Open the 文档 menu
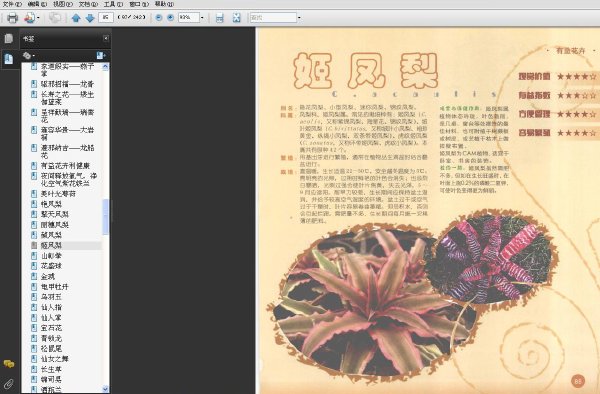Screen dimensions: 600x394 (x=88, y=4)
